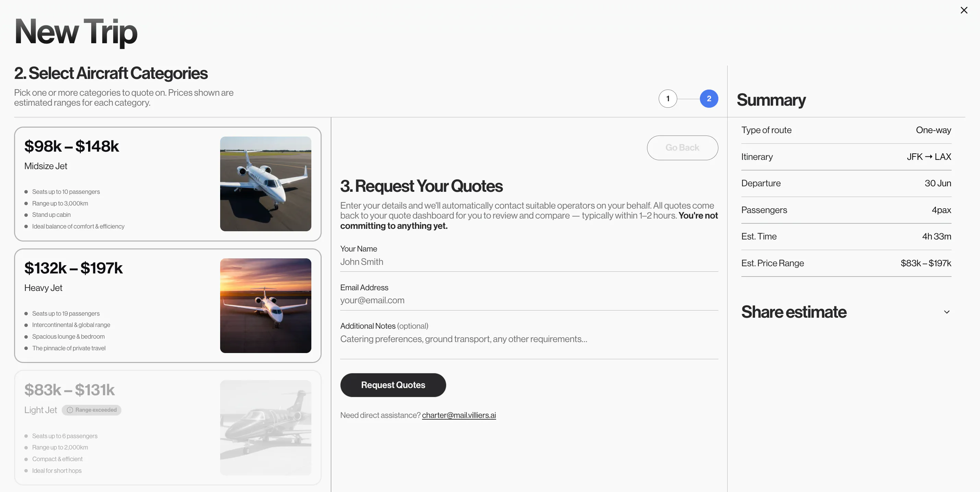Click '3. Request Your Quotes' heading
980x492 pixels.
421,186
